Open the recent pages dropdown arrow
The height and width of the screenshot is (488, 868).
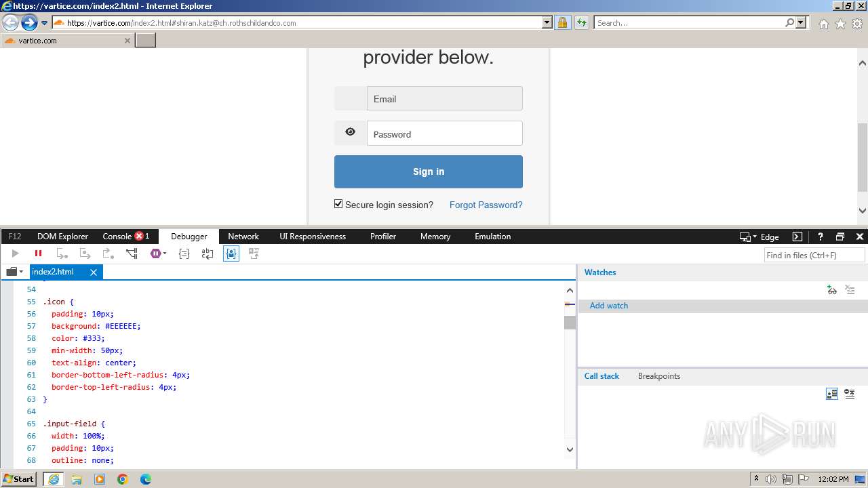click(45, 23)
